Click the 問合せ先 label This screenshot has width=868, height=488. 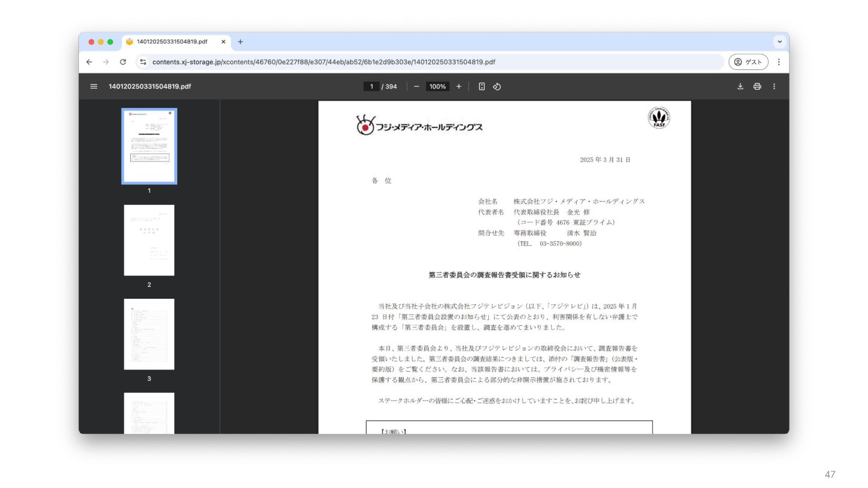pos(491,233)
